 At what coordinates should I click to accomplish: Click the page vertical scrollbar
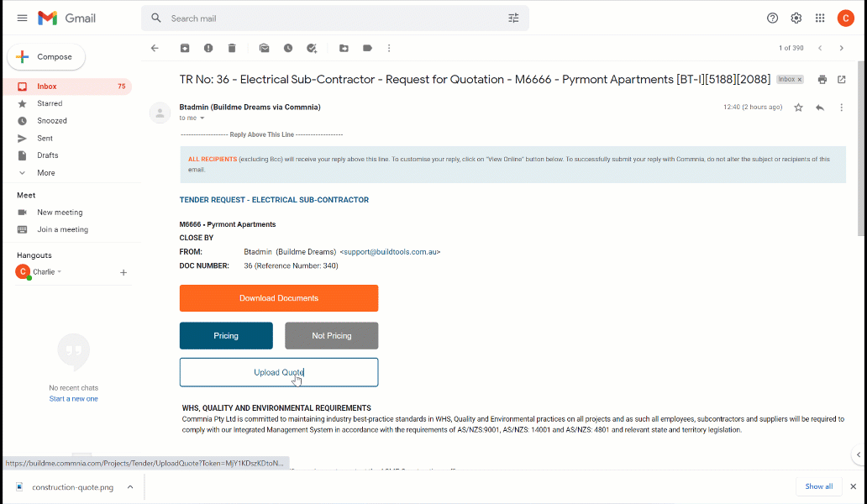pyautogui.click(x=862, y=150)
